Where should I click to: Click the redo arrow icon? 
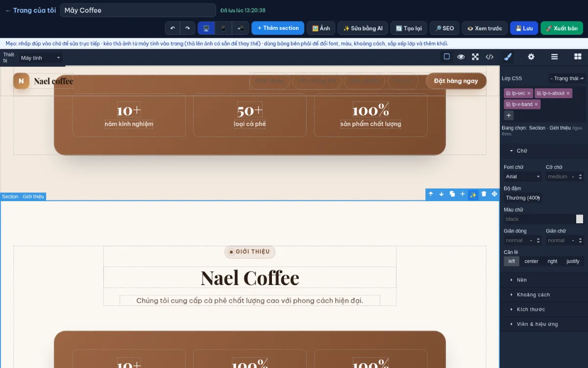tap(187, 28)
